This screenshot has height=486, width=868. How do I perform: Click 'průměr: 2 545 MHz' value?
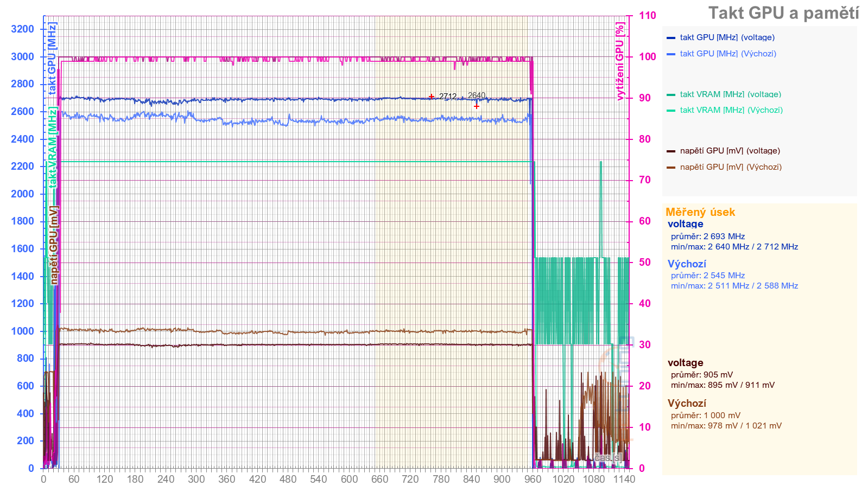point(708,276)
